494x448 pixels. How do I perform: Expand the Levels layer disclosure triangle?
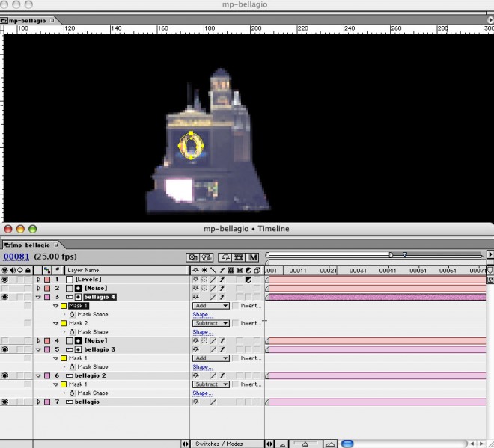tap(38, 280)
